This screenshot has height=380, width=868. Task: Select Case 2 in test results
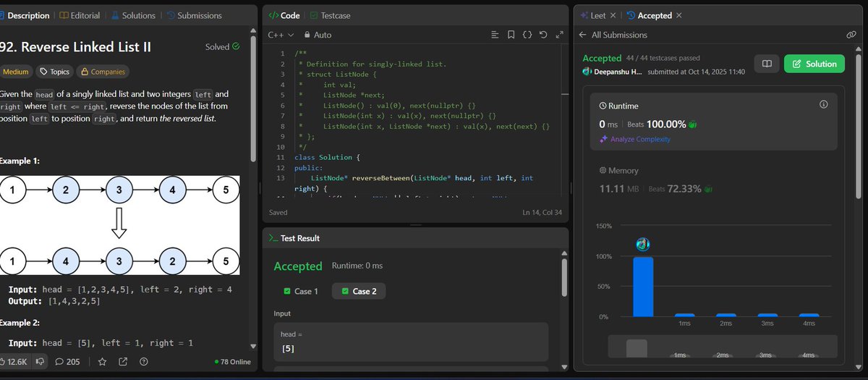click(x=359, y=291)
